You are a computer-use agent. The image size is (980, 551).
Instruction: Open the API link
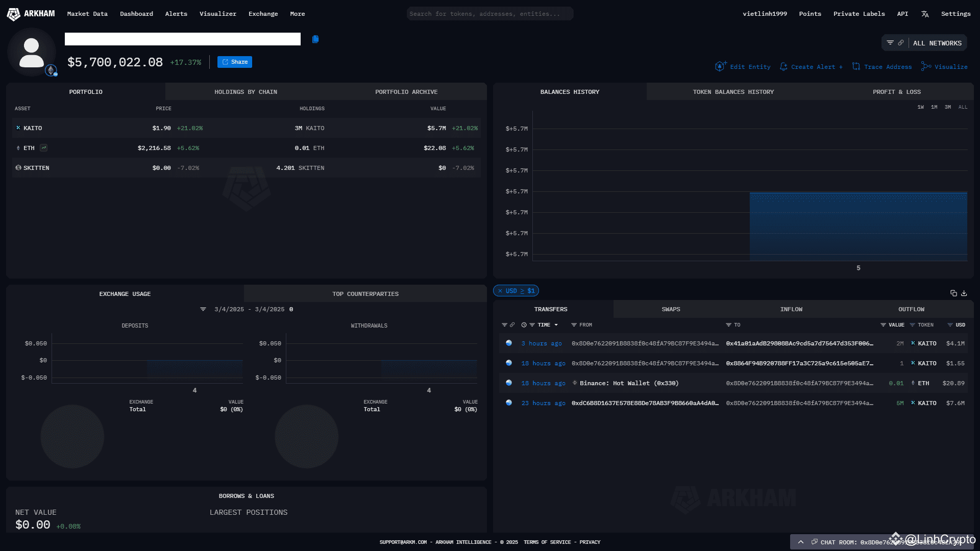pos(902,14)
